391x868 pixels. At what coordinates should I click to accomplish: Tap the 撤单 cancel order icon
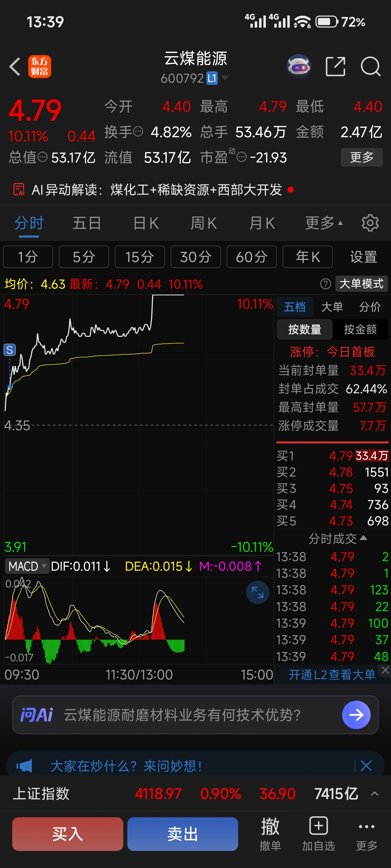[270, 834]
